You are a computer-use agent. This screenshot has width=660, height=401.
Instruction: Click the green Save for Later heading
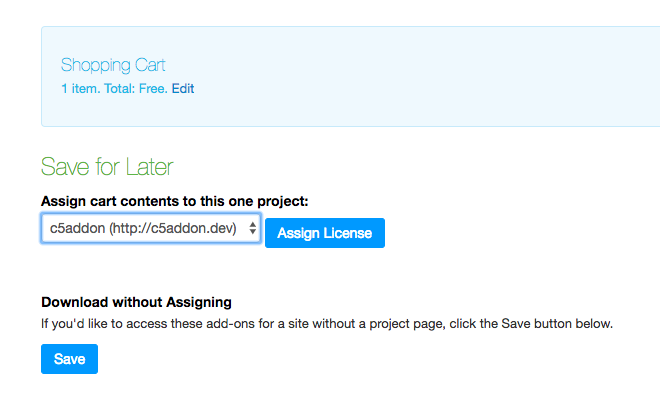tap(107, 166)
